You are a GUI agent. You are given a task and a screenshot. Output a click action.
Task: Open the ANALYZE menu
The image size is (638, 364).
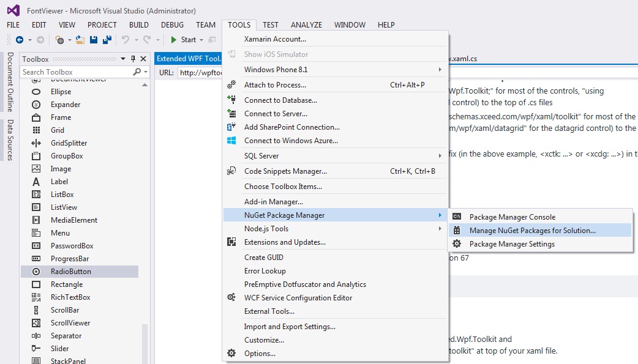coord(306,25)
